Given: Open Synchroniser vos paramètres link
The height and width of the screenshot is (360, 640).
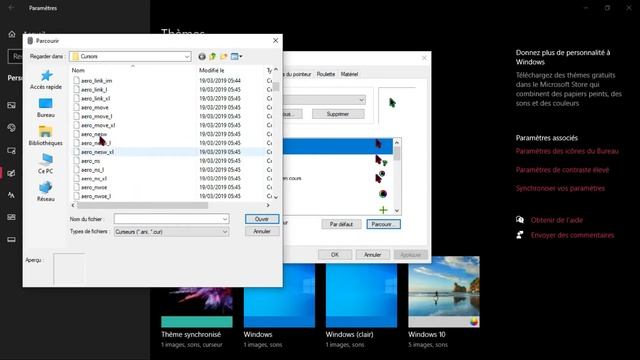Looking at the screenshot, I should 560,188.
